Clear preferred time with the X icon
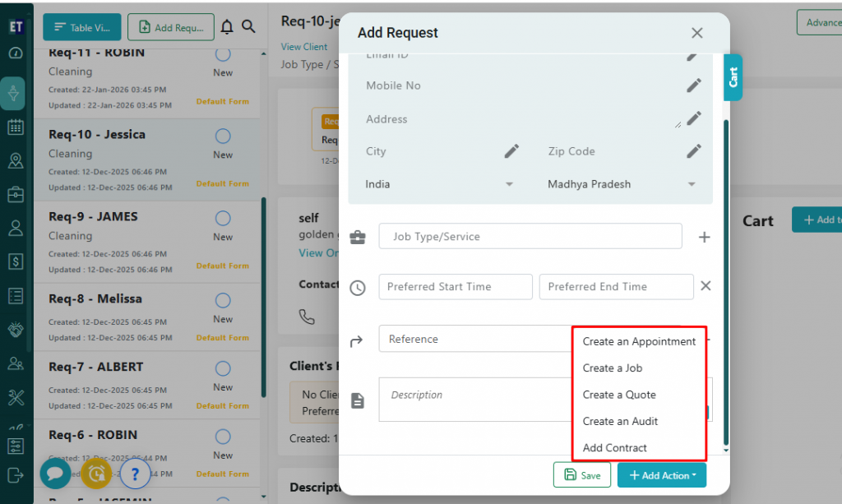This screenshot has height=504, width=842. (706, 287)
